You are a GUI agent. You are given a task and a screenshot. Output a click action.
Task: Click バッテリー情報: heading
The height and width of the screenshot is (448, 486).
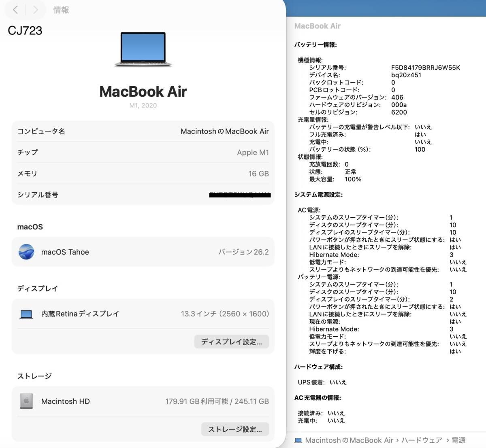(315, 45)
